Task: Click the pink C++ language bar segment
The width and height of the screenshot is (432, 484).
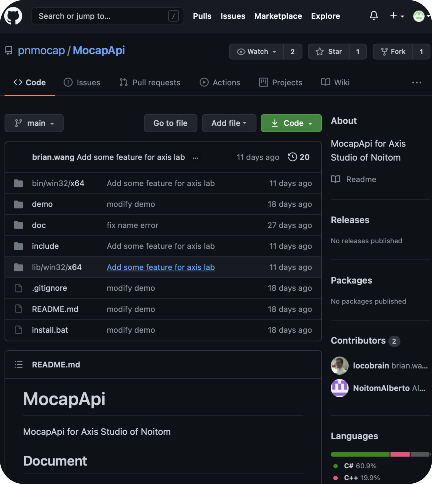Action: tap(400, 454)
